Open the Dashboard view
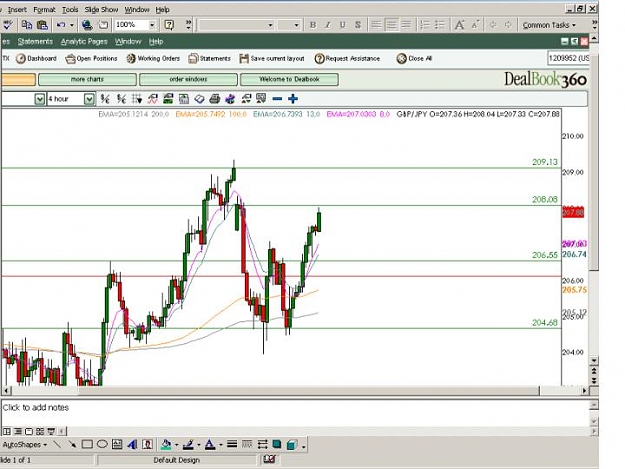The image size is (625, 469). [x=36, y=59]
